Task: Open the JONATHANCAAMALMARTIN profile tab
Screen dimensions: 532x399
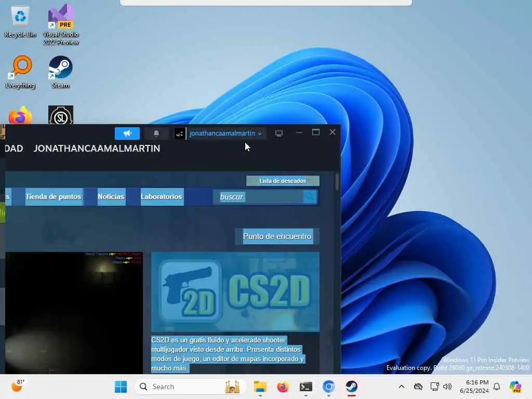Action: [97, 149]
